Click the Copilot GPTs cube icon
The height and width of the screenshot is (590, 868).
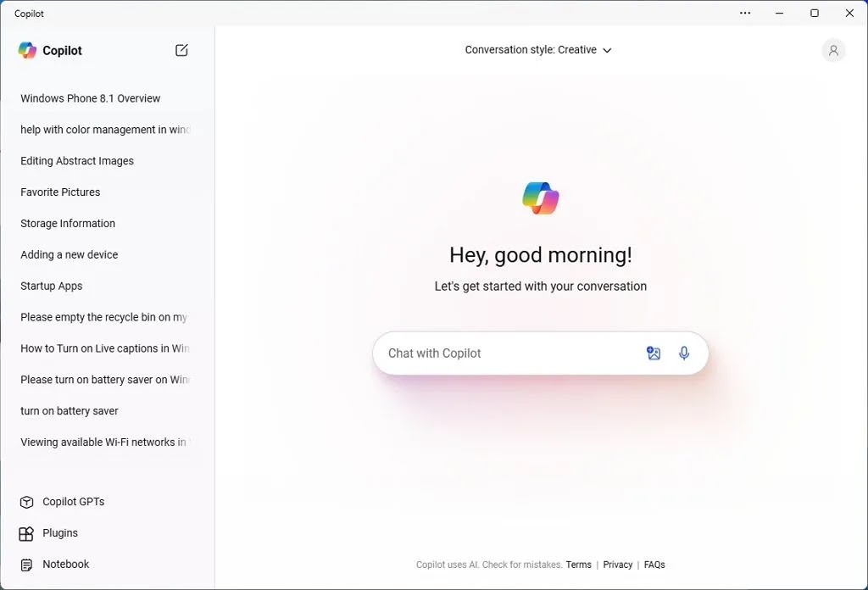(26, 502)
